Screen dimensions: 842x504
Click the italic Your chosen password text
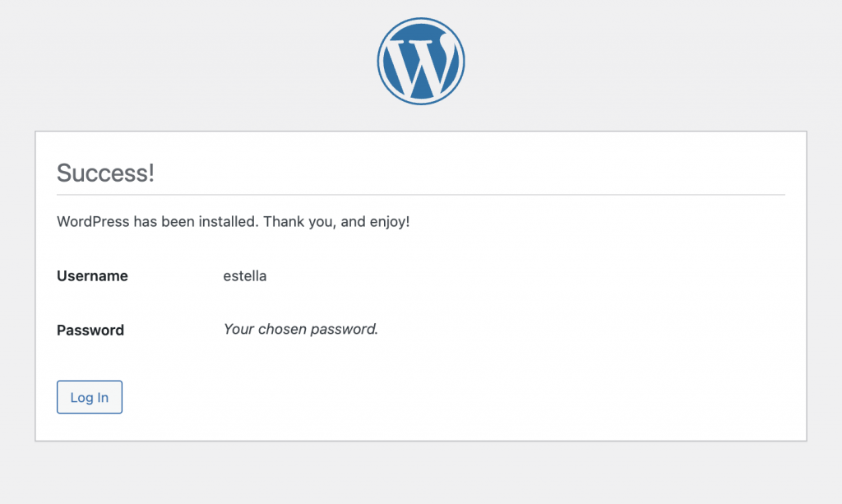coord(301,329)
